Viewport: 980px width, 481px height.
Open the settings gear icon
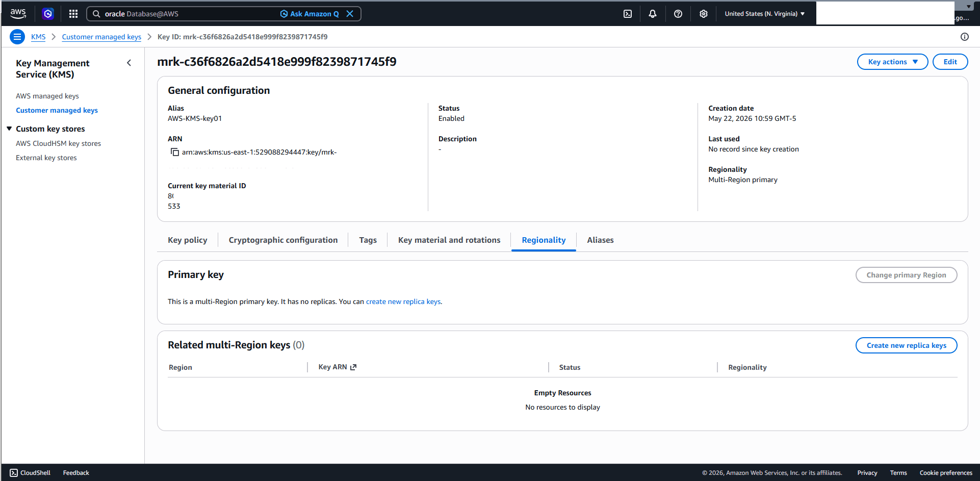(x=704, y=14)
